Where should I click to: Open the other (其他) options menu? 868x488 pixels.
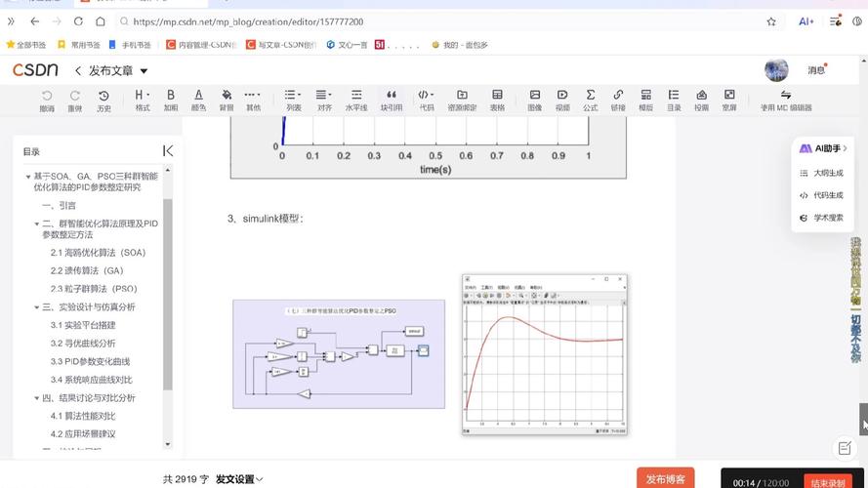(253, 101)
